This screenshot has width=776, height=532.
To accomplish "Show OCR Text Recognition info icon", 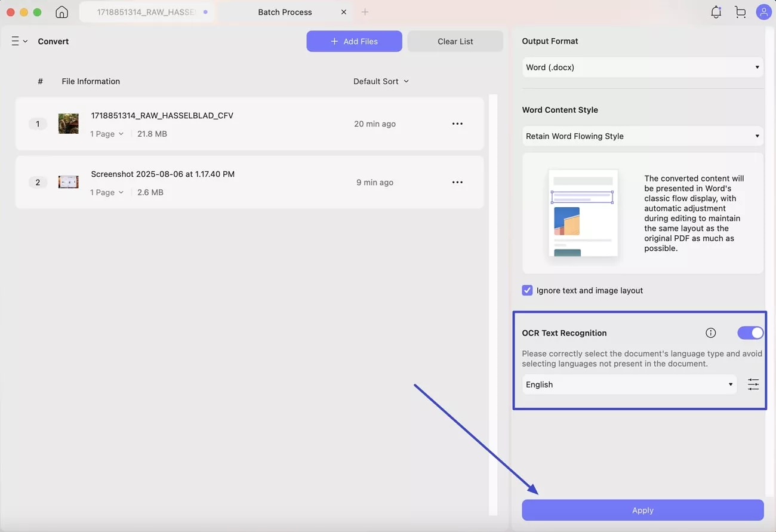I will [710, 333].
